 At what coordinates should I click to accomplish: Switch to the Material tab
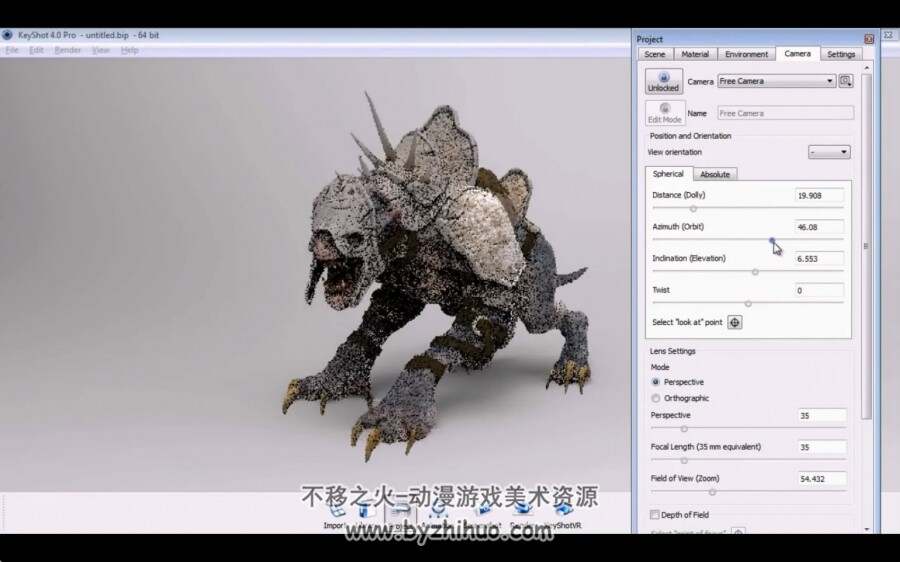[x=695, y=54]
